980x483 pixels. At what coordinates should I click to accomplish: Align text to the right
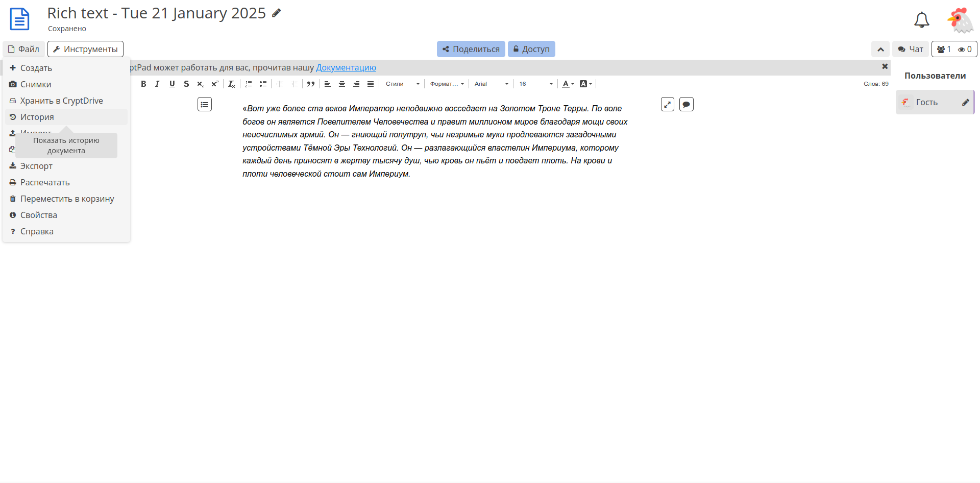pyautogui.click(x=356, y=84)
